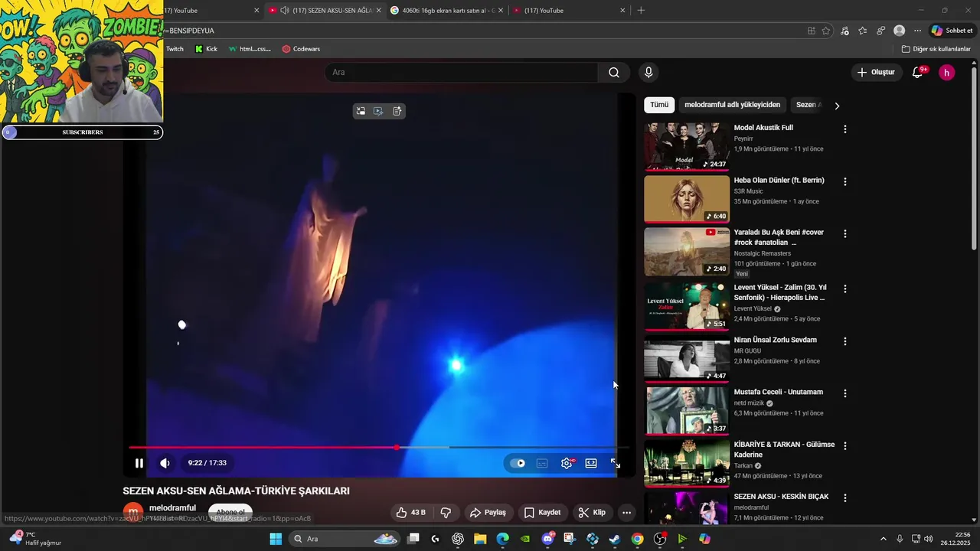Open Heba Olan Dünler video title
Image resolution: width=980 pixels, height=551 pixels.
779,181
